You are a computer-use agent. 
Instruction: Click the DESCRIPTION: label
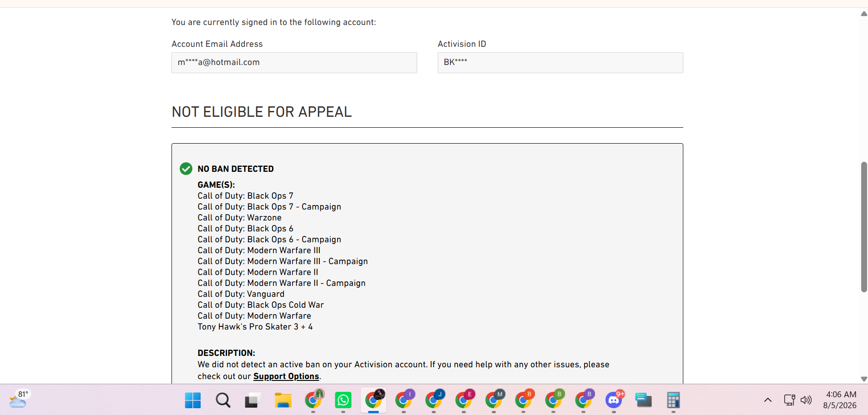coord(226,353)
